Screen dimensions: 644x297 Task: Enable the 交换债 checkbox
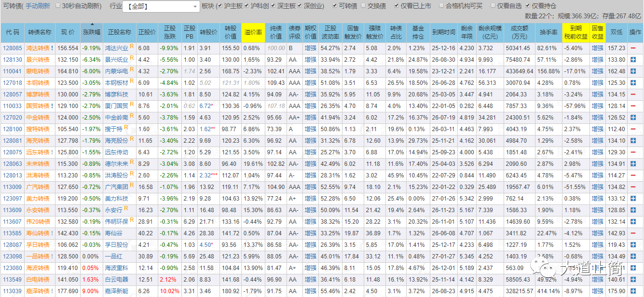tap(363, 6)
